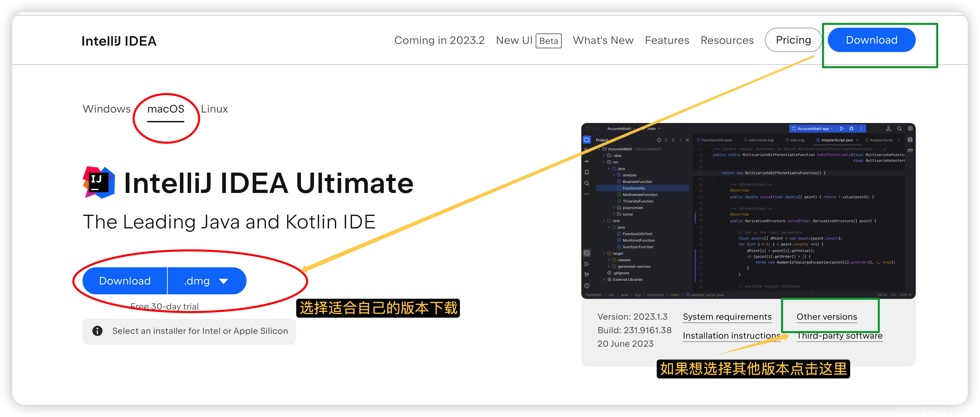The height and width of the screenshot is (417, 980).
Task: Select FunctionUtils class in project tree
Action: pyautogui.click(x=642, y=188)
